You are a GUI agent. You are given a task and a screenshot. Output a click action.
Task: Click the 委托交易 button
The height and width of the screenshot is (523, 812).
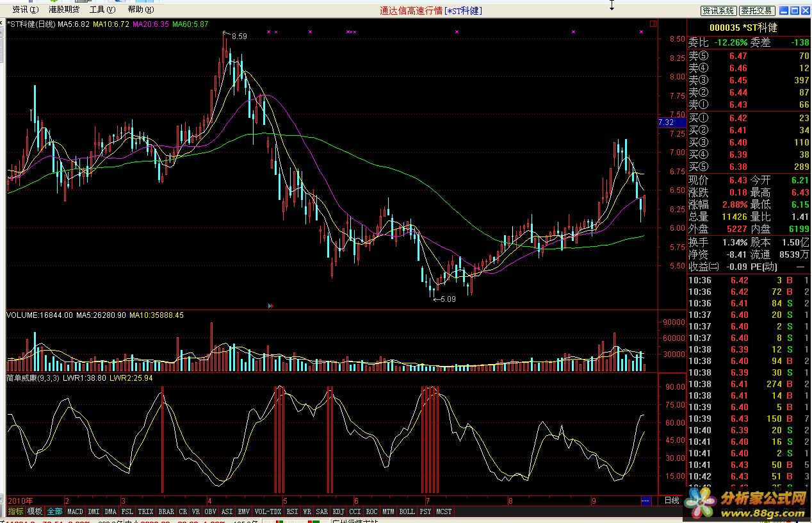point(757,11)
